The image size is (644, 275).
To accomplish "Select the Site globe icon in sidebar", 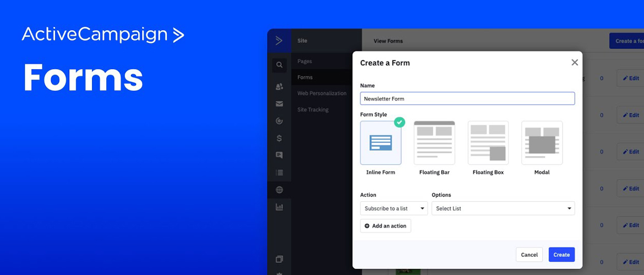I will (x=279, y=190).
